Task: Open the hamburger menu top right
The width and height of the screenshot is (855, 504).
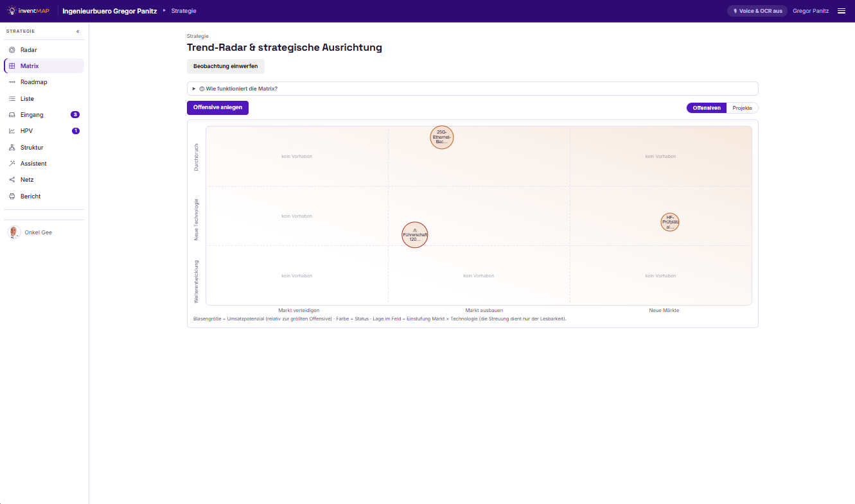Action: (x=842, y=11)
